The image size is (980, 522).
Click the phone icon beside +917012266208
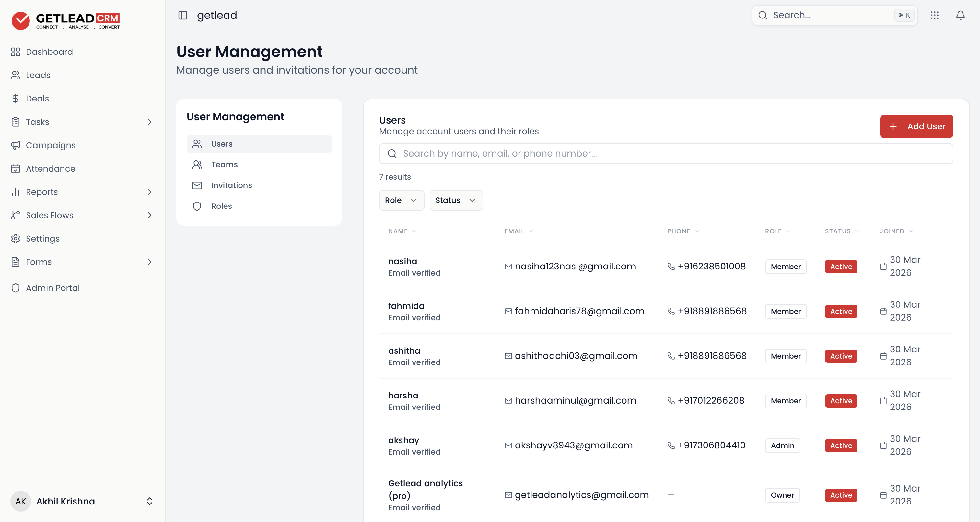(671, 400)
